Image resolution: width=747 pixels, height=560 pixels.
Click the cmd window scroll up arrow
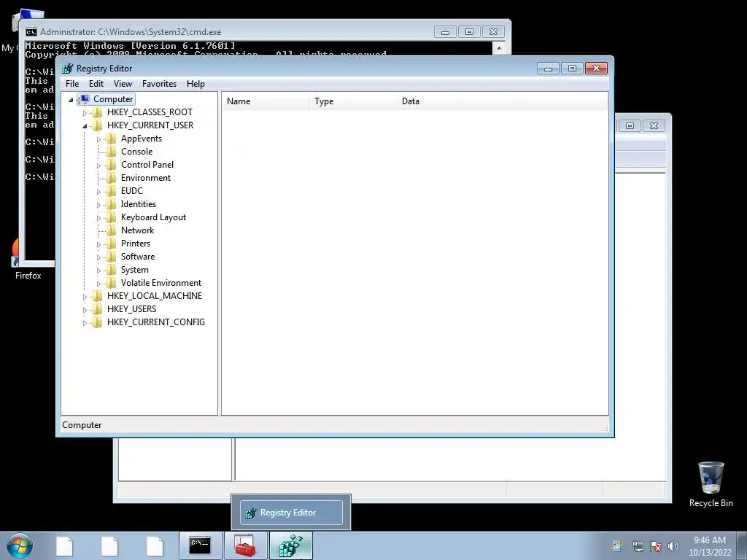click(x=499, y=47)
